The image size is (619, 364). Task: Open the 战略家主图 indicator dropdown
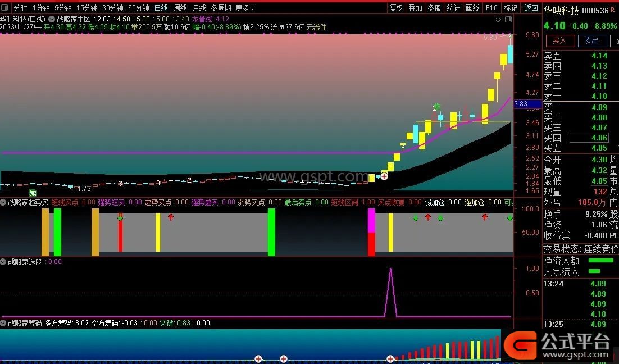pyautogui.click(x=52, y=19)
